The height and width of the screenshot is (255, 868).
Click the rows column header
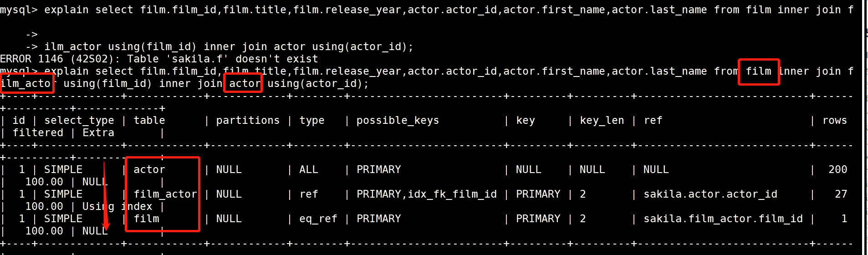pyautogui.click(x=834, y=120)
